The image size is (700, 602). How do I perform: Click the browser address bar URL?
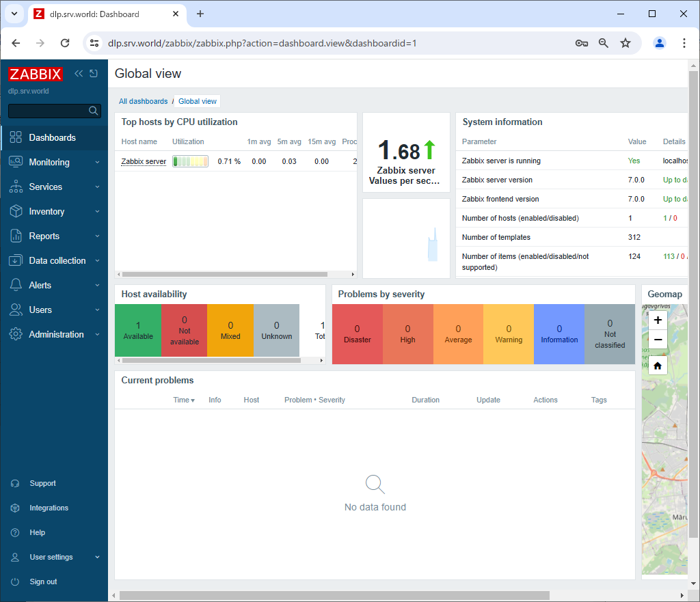point(262,43)
